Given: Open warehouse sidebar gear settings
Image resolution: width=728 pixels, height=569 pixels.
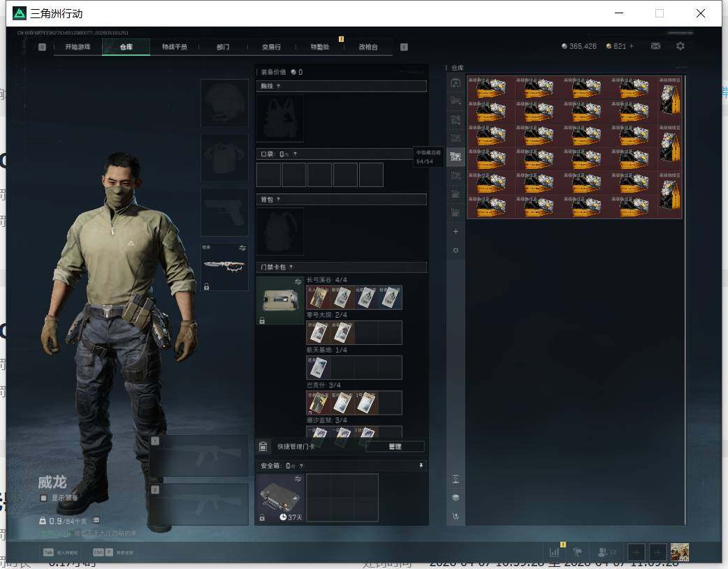Looking at the screenshot, I should tap(456, 251).
